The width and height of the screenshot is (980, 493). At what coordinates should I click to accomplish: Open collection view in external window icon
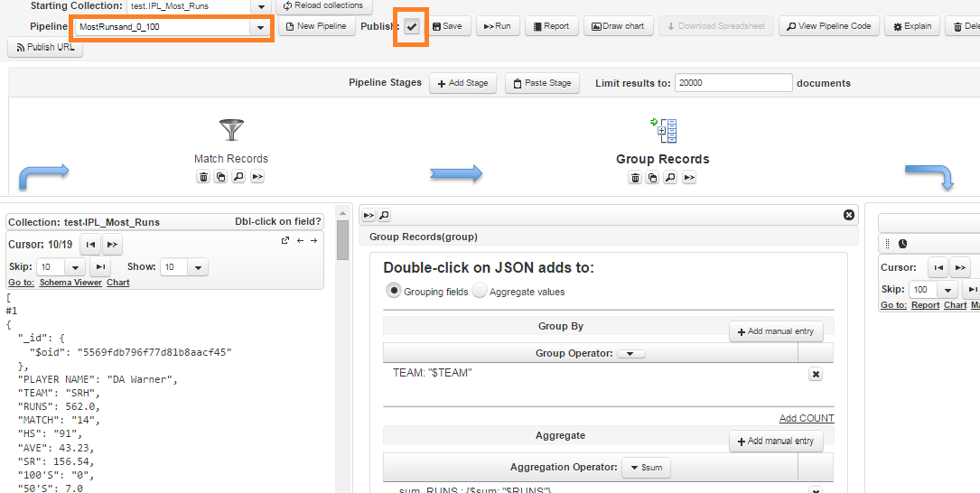coord(285,240)
